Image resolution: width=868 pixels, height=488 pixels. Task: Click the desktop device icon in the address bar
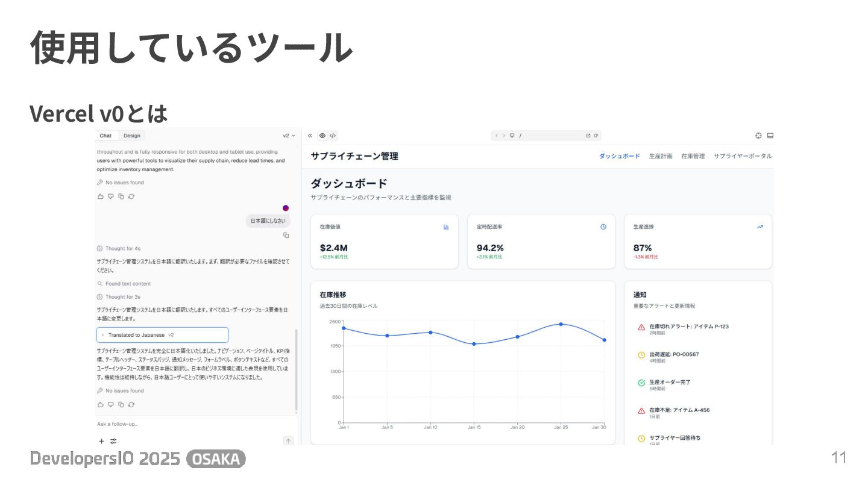click(x=512, y=136)
